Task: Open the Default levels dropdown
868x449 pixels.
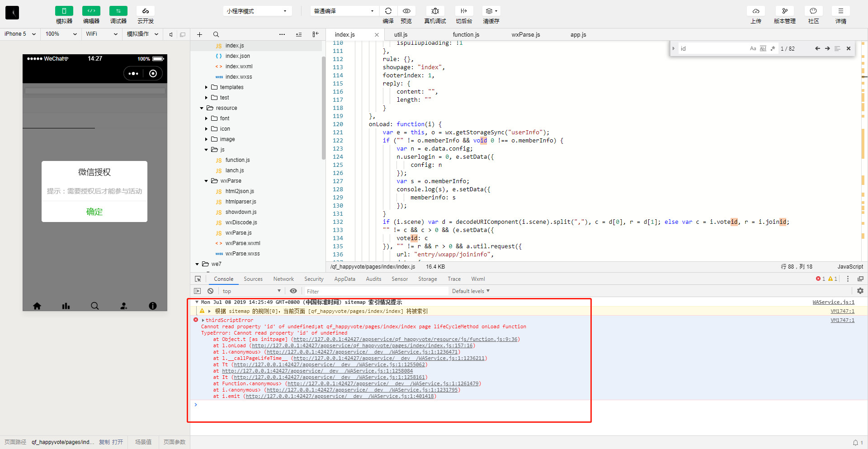Action: click(x=471, y=291)
